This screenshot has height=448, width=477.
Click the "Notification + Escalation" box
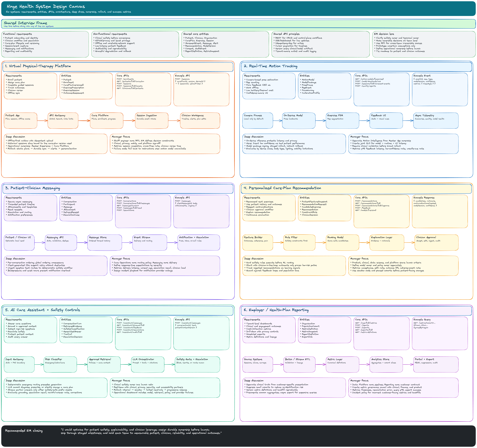pyautogui.click(x=199, y=243)
